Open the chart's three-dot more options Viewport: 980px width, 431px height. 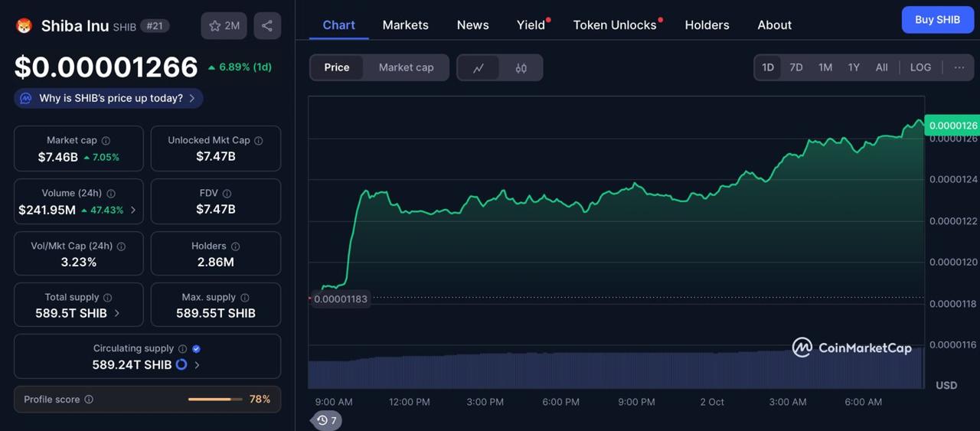[x=959, y=67]
